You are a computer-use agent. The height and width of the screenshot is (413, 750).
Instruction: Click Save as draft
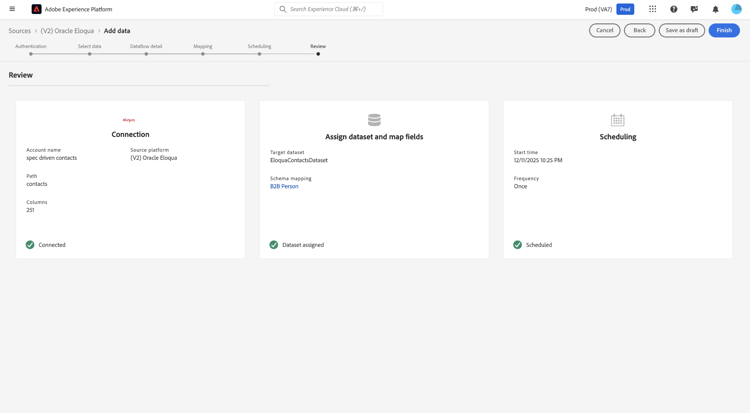coord(682,30)
